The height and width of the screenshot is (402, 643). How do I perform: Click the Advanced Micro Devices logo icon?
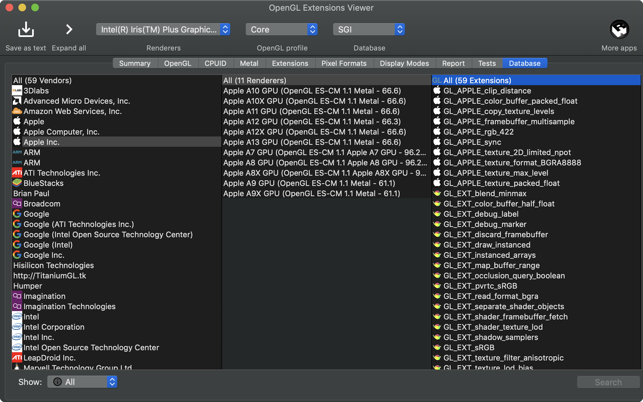pyautogui.click(x=17, y=101)
